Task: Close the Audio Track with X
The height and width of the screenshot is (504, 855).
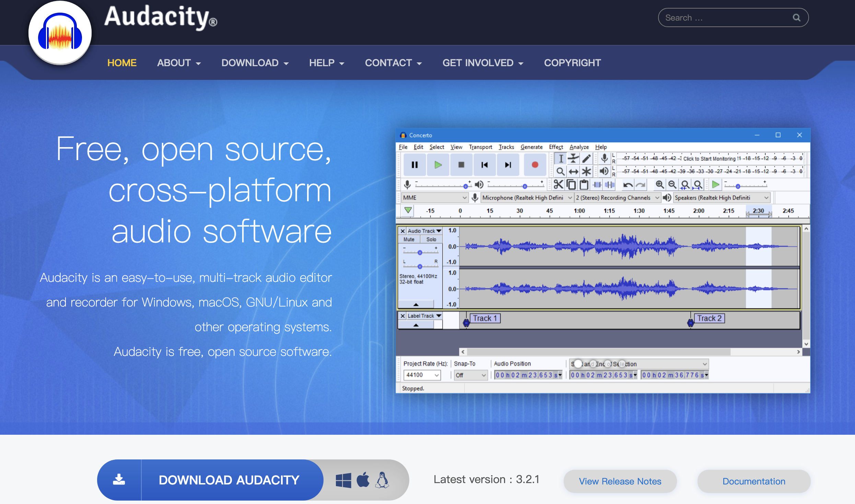Action: (x=403, y=231)
